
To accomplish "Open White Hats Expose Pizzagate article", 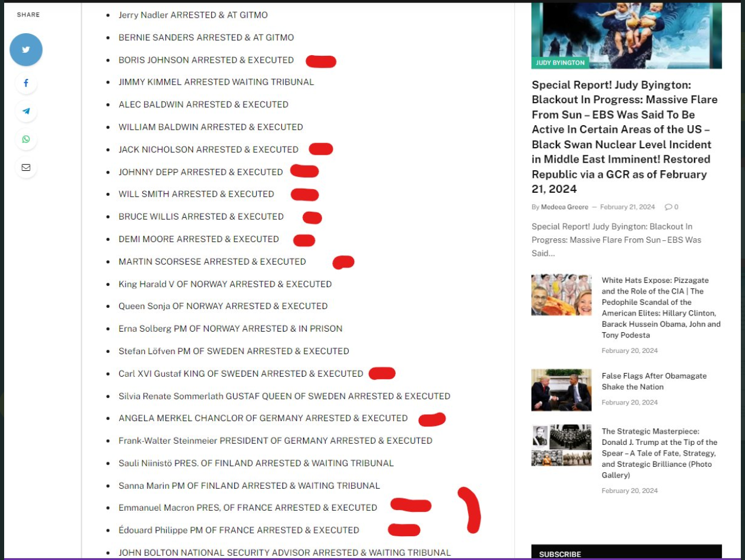I will (x=661, y=308).
